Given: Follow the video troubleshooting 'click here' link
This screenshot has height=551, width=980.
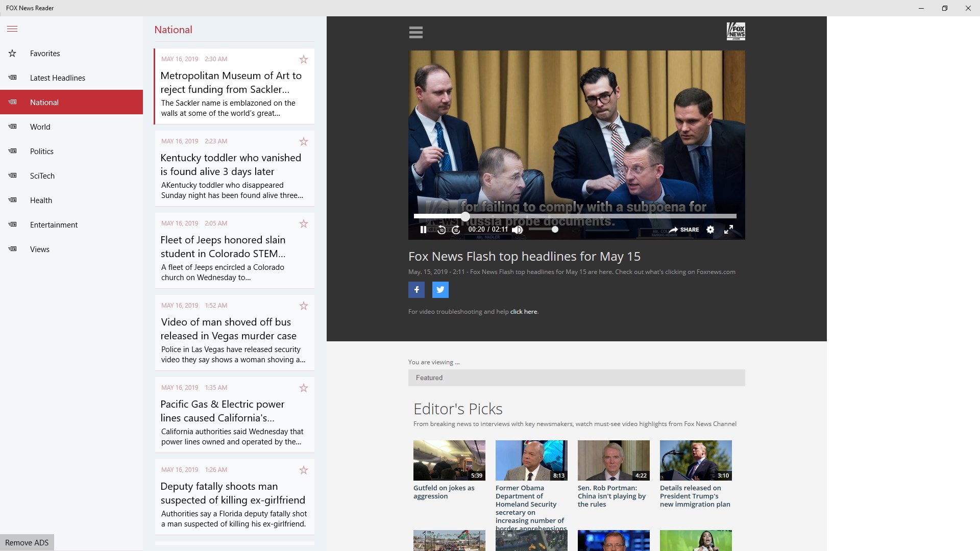Looking at the screenshot, I should tap(523, 312).
